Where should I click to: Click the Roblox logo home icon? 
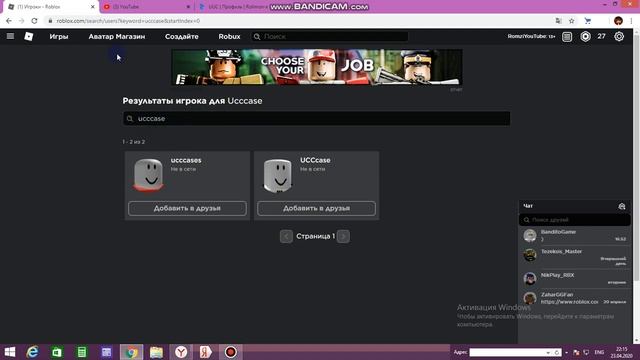[29, 36]
